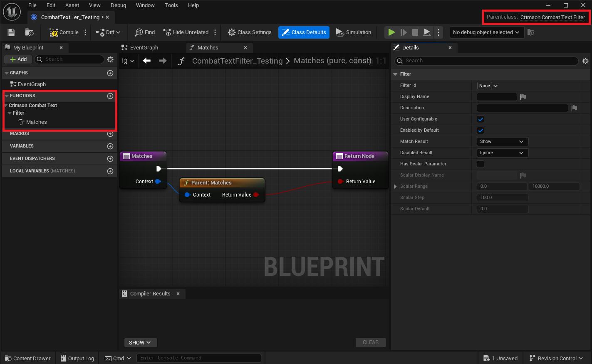Viewport: 592px width, 364px height.
Task: Select the Parent: Matches node title
Action: [x=211, y=183]
